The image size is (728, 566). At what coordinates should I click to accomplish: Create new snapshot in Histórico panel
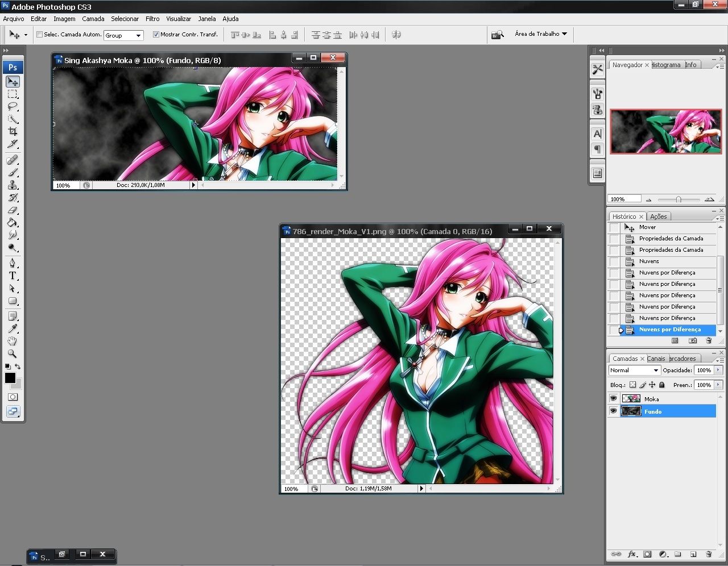coord(692,340)
